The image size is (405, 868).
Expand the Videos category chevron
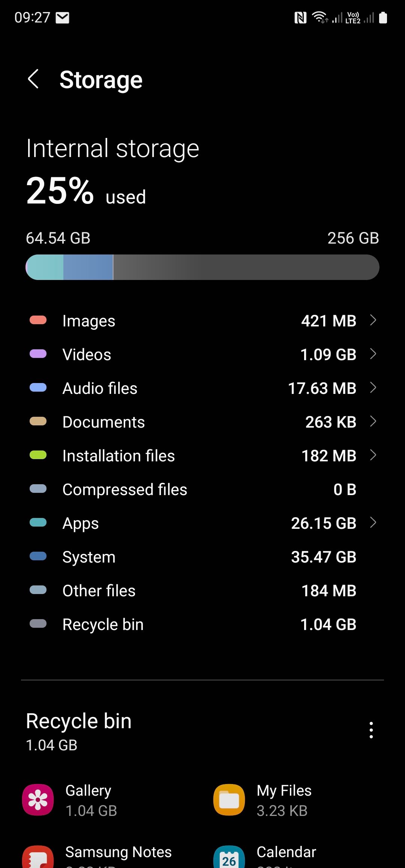click(x=373, y=354)
